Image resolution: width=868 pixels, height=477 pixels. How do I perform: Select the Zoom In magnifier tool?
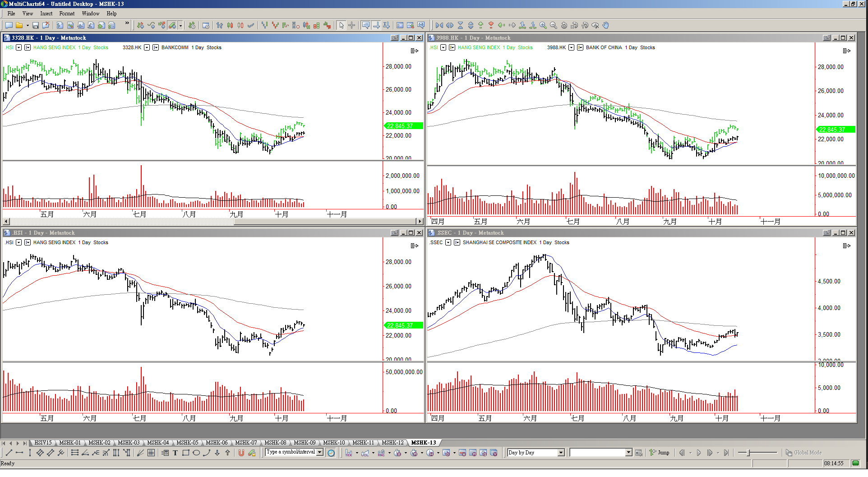543,26
